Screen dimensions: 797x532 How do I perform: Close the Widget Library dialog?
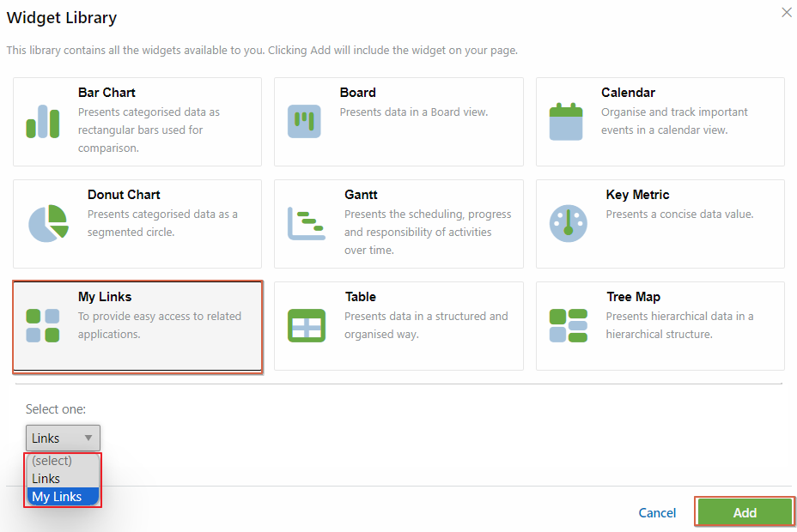tap(787, 13)
